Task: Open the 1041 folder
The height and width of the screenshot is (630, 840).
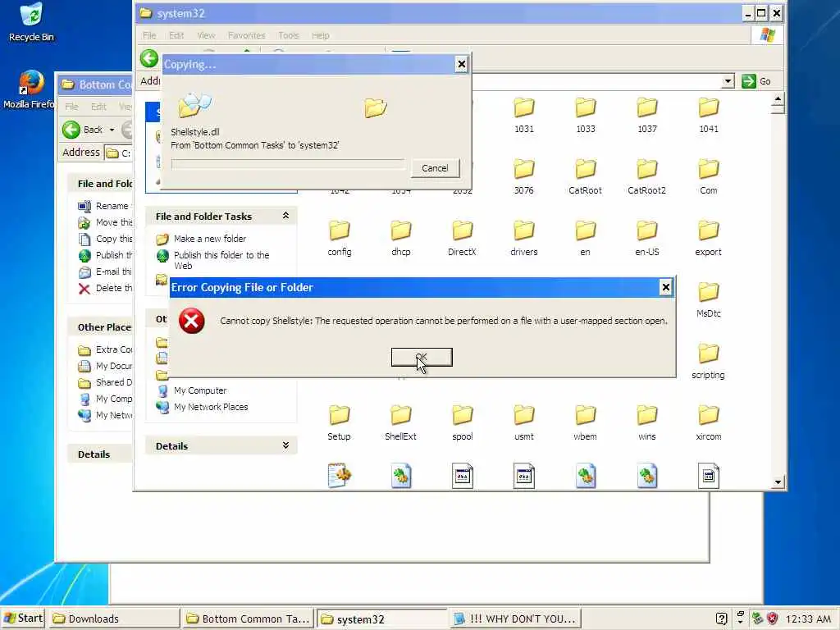Action: [708, 115]
